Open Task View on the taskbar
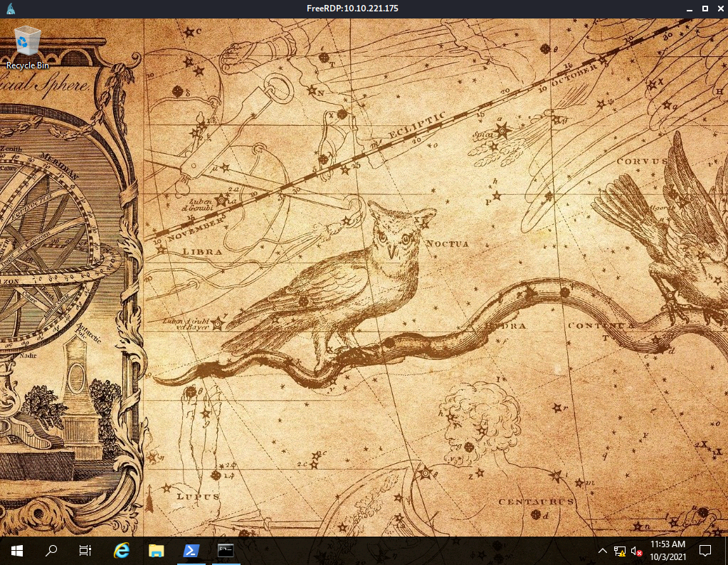 click(x=85, y=551)
